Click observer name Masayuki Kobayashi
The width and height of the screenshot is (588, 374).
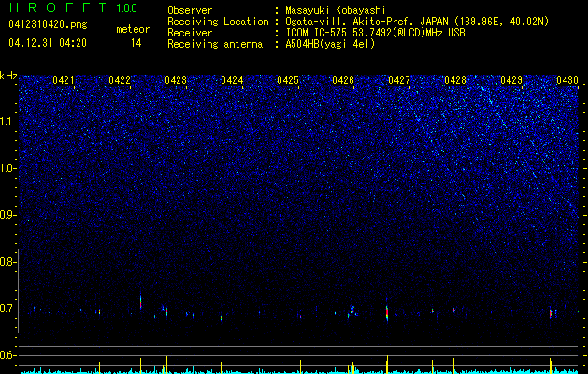point(336,10)
